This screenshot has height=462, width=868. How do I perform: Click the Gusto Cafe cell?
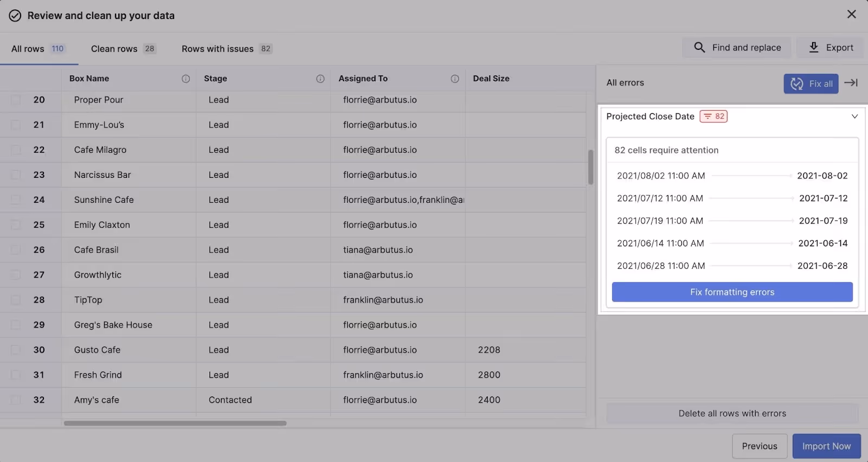pos(129,350)
